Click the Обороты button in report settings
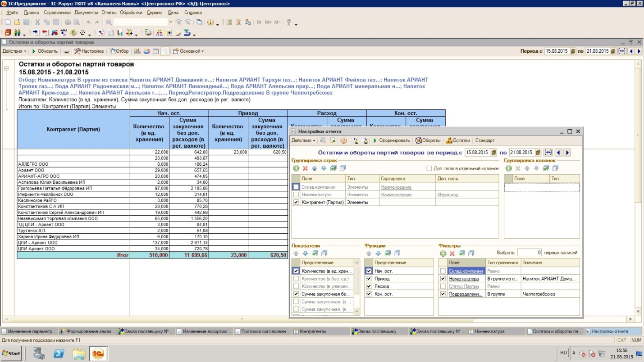 (428, 140)
